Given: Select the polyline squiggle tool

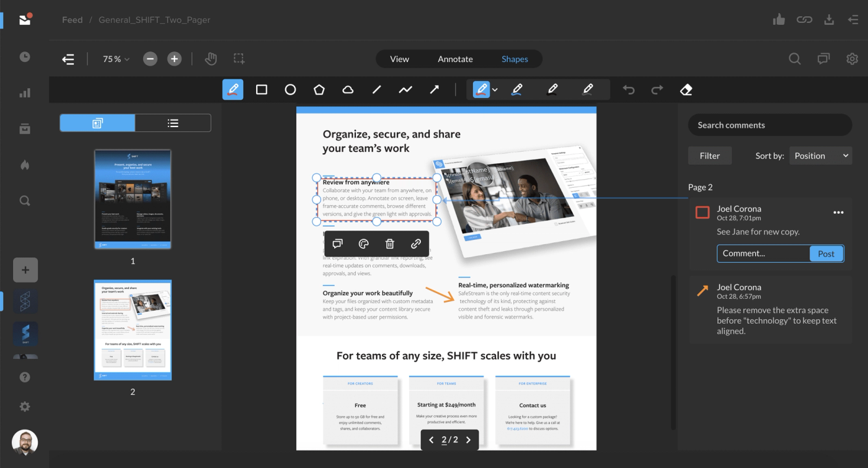Looking at the screenshot, I should pyautogui.click(x=405, y=90).
